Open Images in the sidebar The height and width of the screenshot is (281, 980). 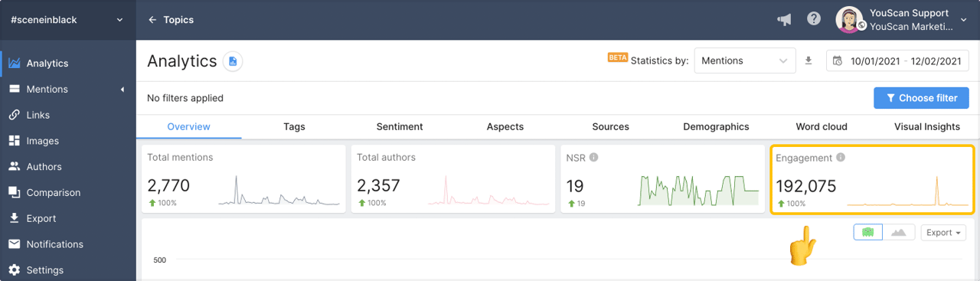pos(67,141)
